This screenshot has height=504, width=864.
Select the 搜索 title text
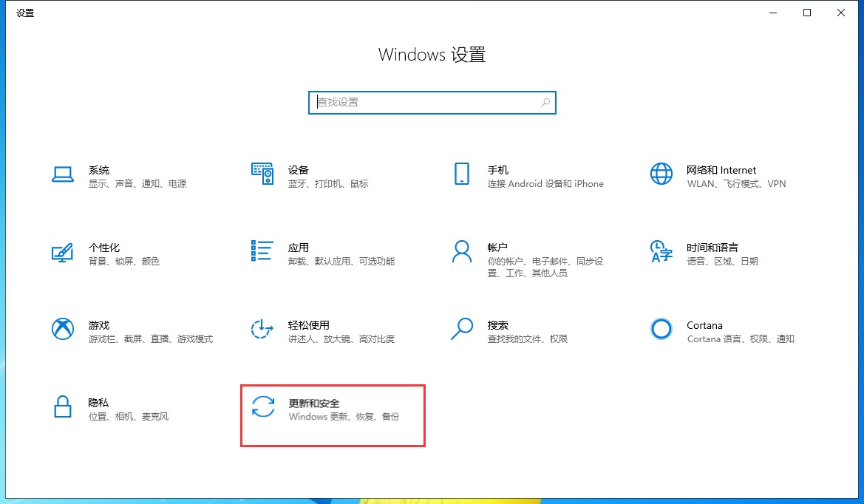(498, 326)
